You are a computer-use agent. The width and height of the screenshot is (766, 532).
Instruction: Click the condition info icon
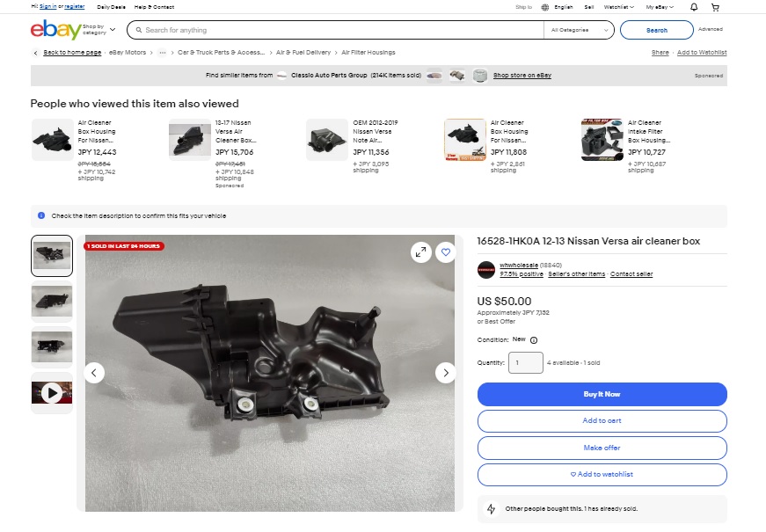534,340
